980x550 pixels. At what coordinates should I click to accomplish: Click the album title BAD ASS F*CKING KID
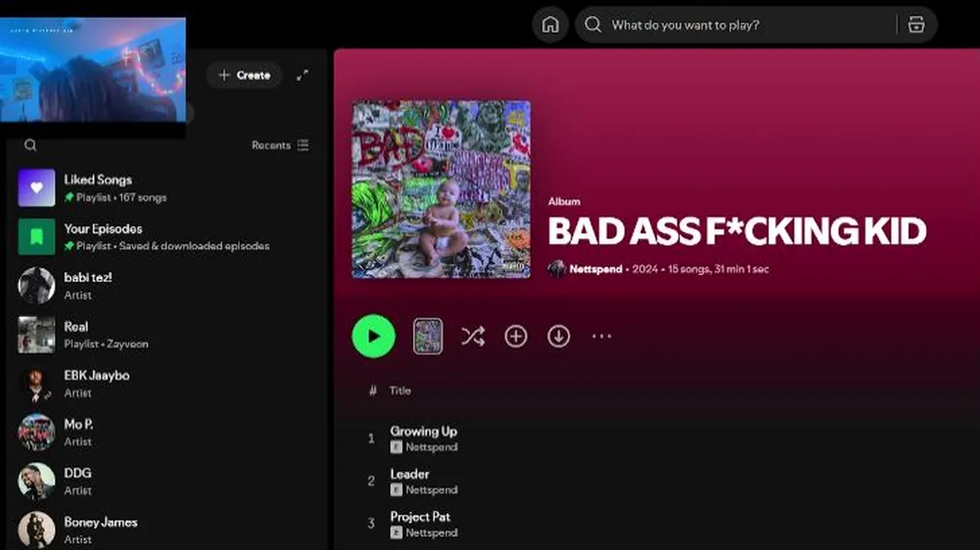coord(737,231)
